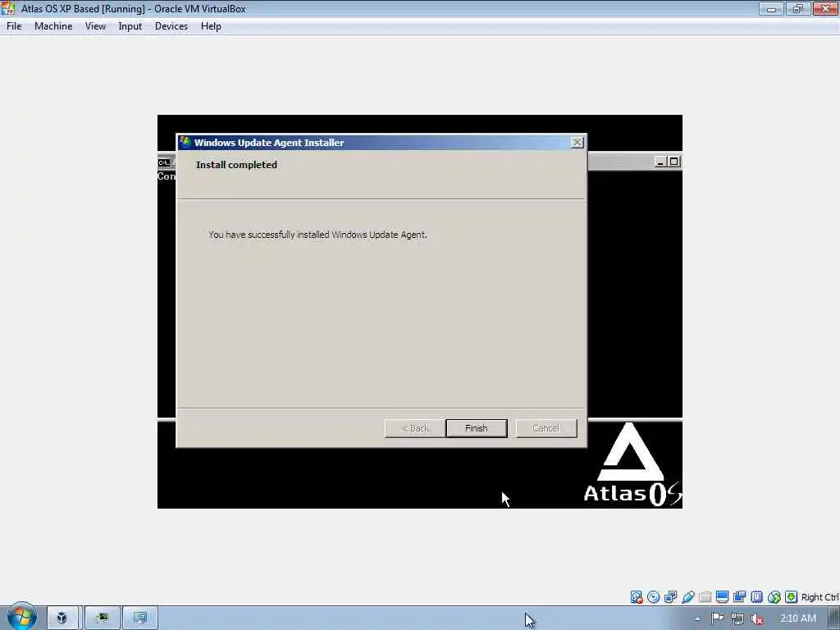Show hidden tray icons arrow
The width and height of the screenshot is (840, 630).
coord(697,619)
